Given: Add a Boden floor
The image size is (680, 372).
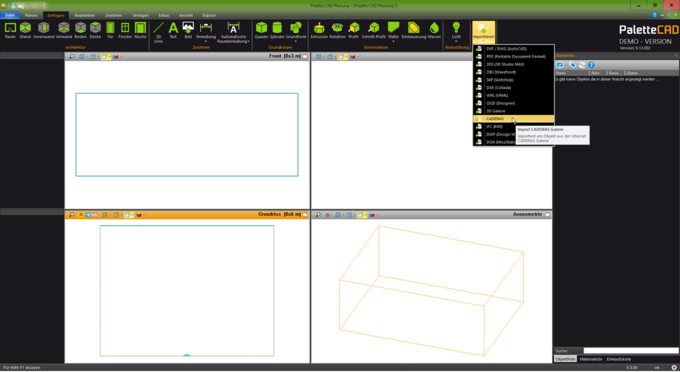Looking at the screenshot, I should pyautogui.click(x=80, y=30).
